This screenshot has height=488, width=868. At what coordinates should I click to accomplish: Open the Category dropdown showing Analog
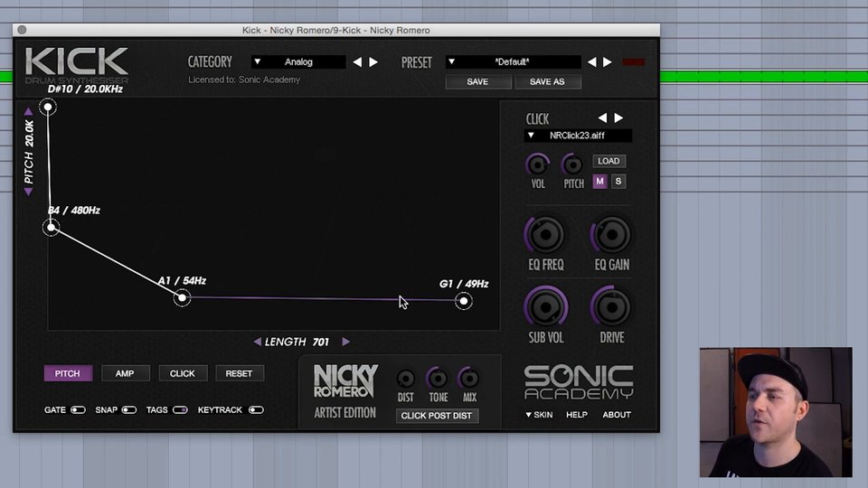(298, 62)
